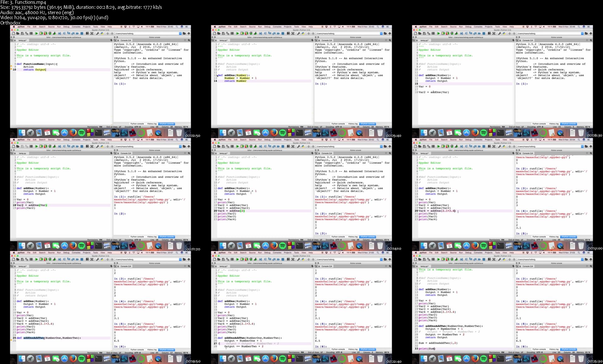The height and width of the screenshot is (364, 603).
Task: Select IPython console tab in 00:19:50 frame
Action: click(166, 350)
